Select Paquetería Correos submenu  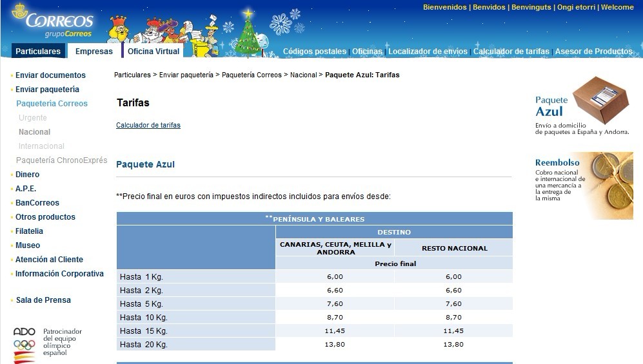pos(52,104)
